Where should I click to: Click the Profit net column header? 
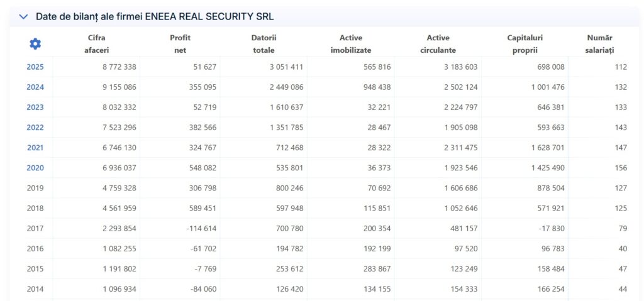pos(180,44)
